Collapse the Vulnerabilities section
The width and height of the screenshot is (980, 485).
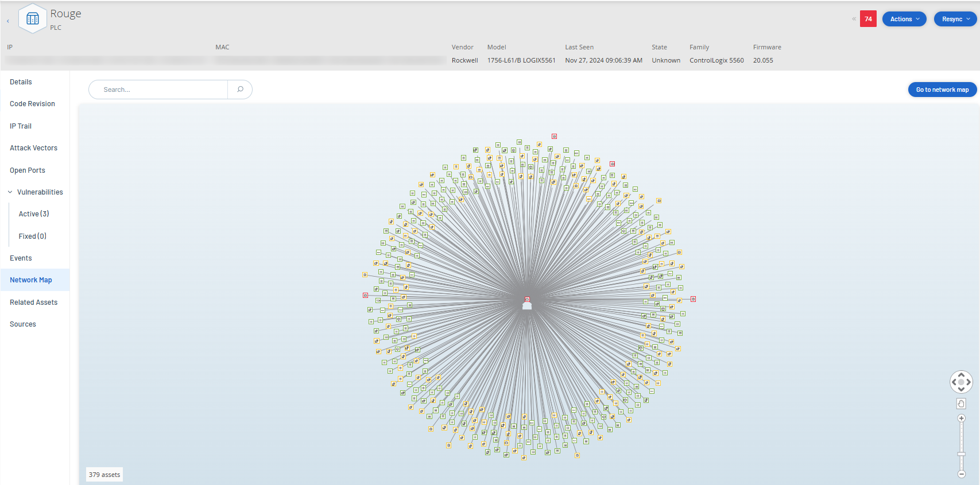[x=10, y=192]
